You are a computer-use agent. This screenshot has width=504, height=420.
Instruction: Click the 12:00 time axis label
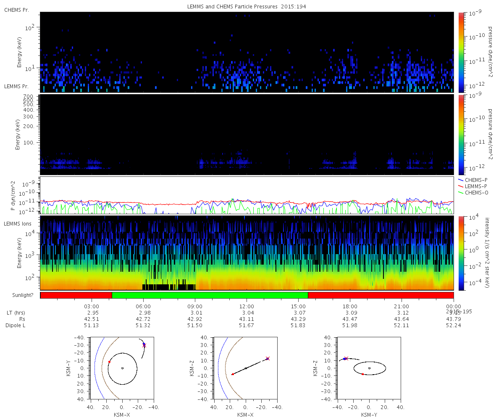coord(247,306)
